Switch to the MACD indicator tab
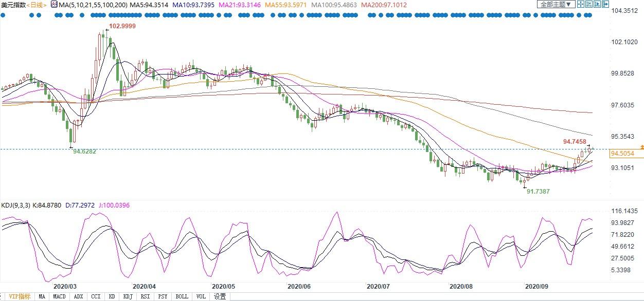 [x=60, y=296]
